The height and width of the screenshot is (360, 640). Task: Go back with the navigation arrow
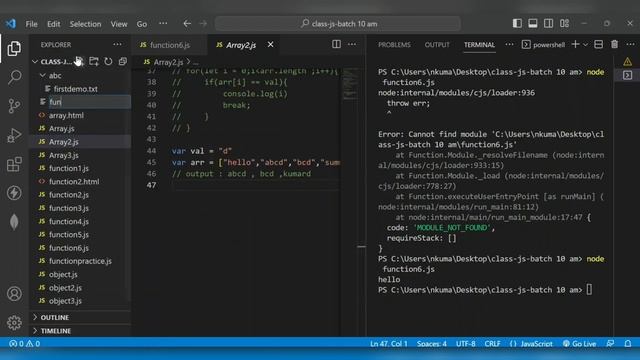(187, 24)
